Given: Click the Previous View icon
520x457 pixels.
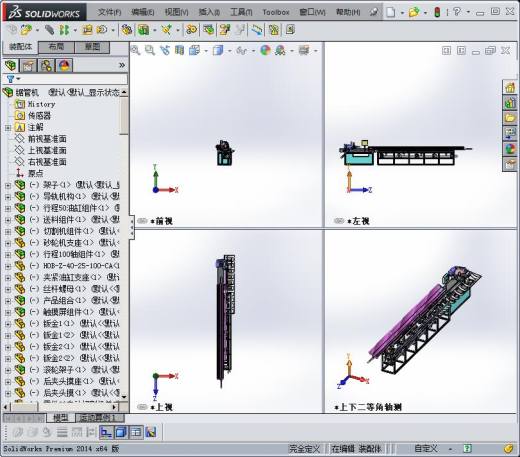Looking at the screenshot, I should 165,50.
